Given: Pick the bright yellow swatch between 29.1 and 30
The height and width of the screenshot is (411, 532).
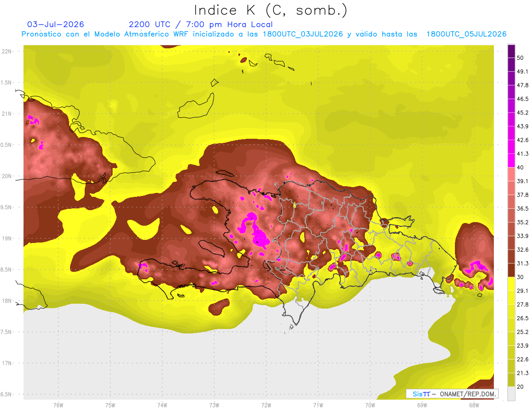Looking at the screenshot, I should [x=511, y=284].
